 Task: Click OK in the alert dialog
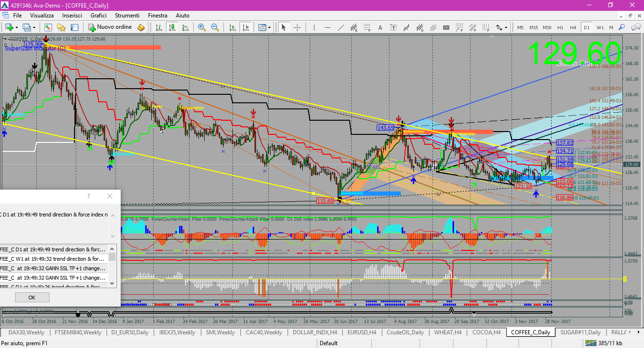32,298
